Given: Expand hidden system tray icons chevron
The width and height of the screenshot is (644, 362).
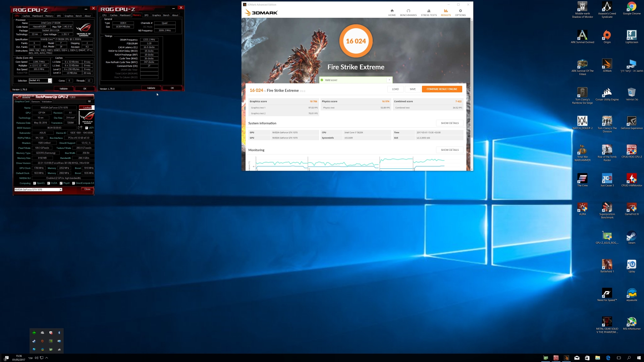Looking at the screenshot, I should pos(47,358).
